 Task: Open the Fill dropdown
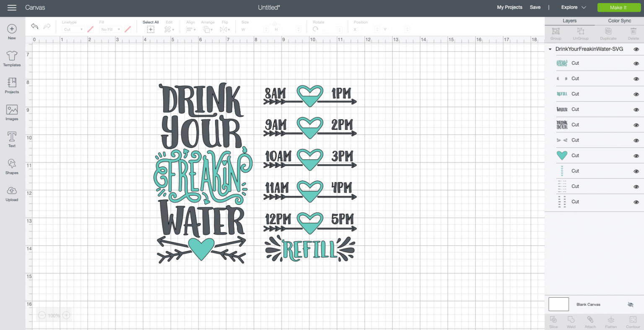[x=110, y=29]
